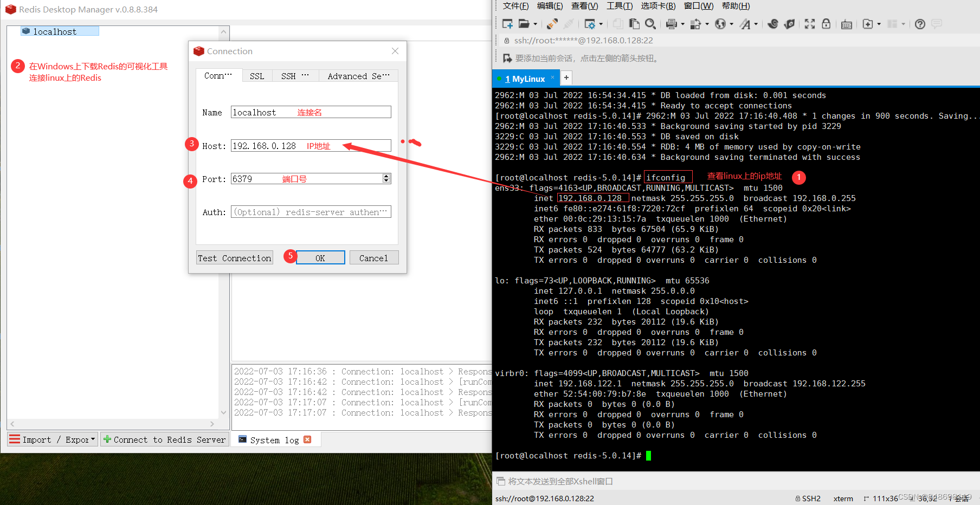
Task: Click the orange disconnect plug icon
Action: pos(552,24)
